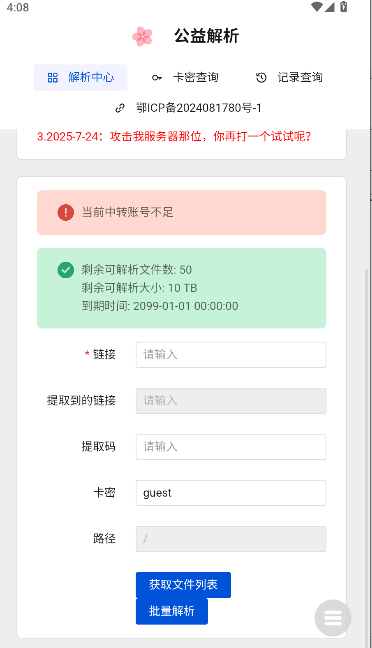
Task: Click the red error exclamation icon
Action: pyautogui.click(x=65, y=212)
